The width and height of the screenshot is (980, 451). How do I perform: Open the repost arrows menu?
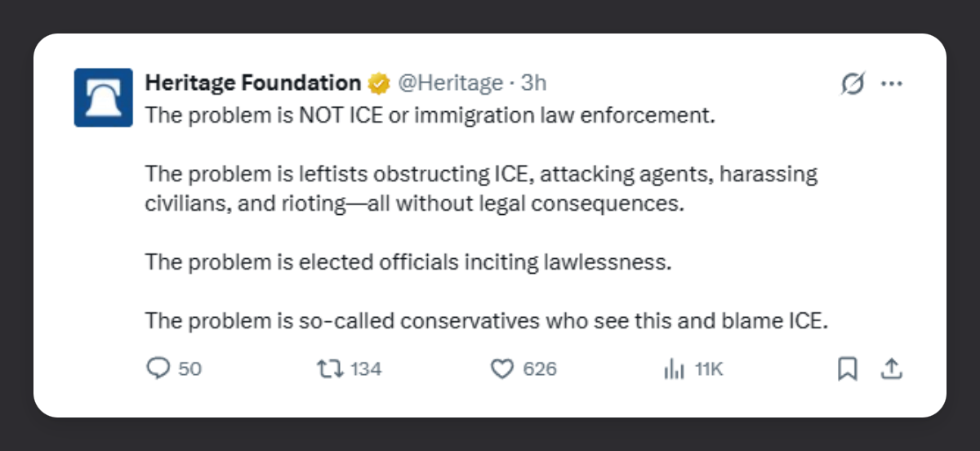coord(329,369)
